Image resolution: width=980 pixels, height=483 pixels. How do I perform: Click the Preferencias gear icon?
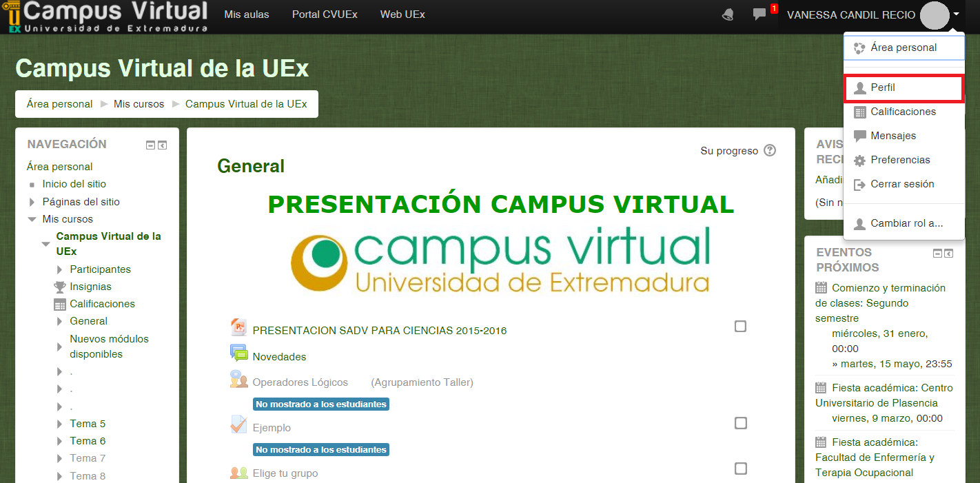click(x=859, y=160)
